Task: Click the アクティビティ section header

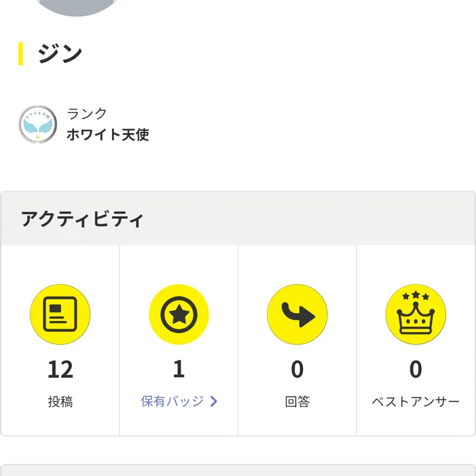Action: pyautogui.click(x=82, y=219)
